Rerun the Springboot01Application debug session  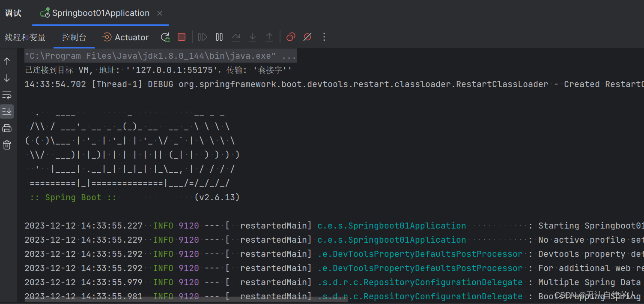tap(165, 37)
